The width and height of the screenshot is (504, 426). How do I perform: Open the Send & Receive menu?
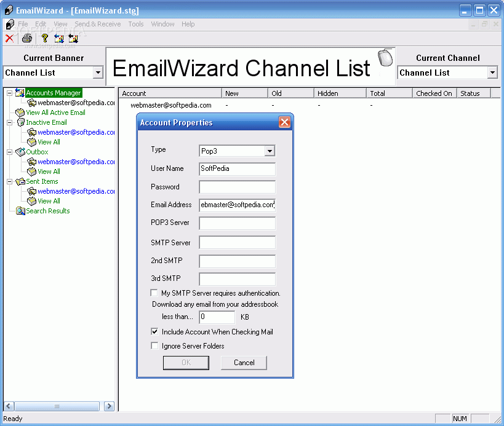pyautogui.click(x=98, y=24)
